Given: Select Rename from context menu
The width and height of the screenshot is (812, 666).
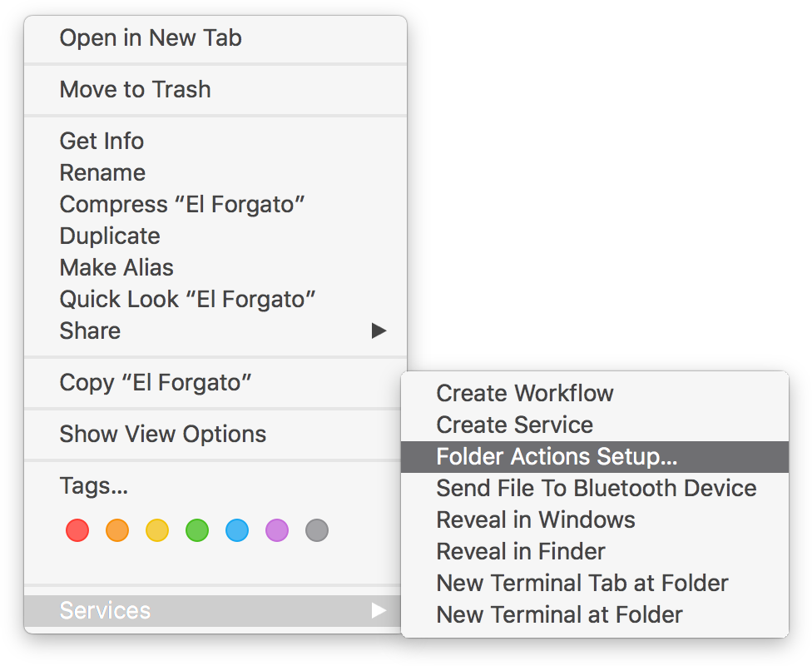Looking at the screenshot, I should pyautogui.click(x=215, y=172).
